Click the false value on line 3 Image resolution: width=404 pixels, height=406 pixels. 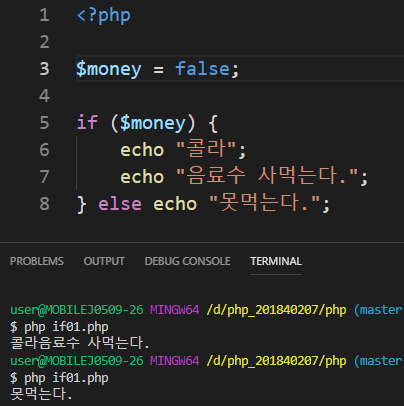click(202, 69)
